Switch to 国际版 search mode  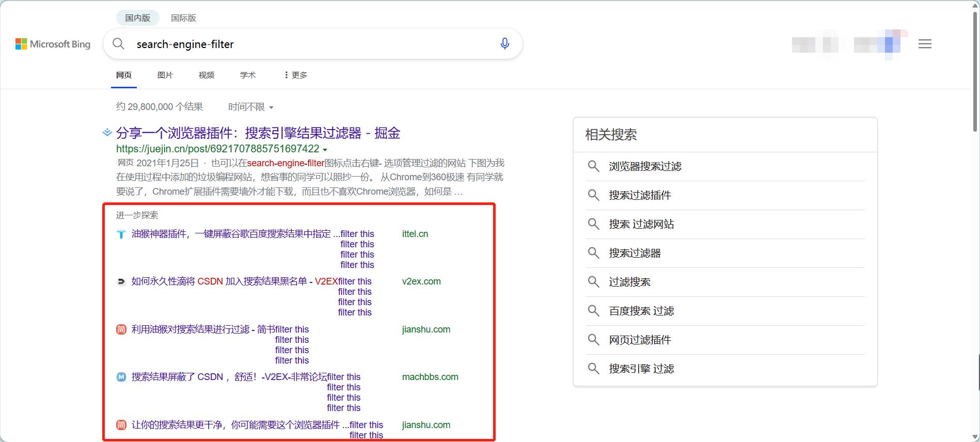point(183,18)
